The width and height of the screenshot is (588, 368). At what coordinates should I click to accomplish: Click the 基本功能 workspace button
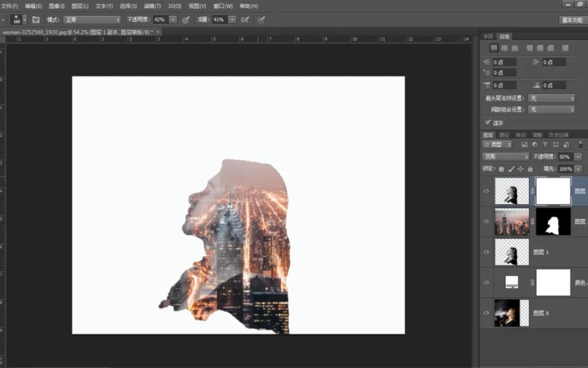572,20
